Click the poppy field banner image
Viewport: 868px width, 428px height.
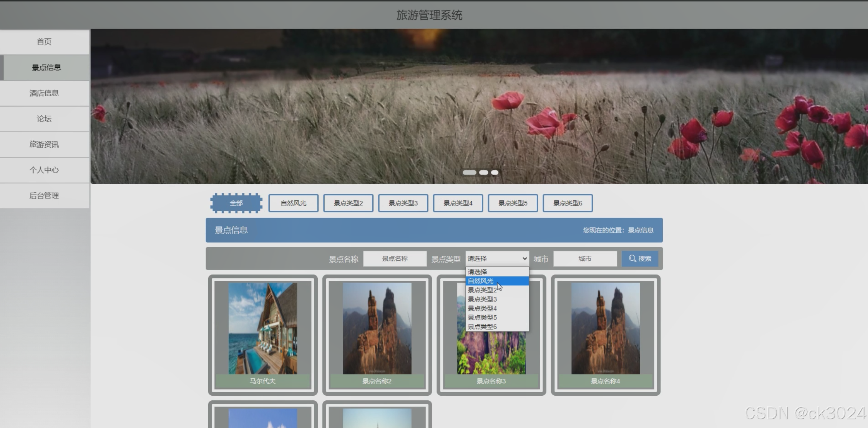(479, 107)
